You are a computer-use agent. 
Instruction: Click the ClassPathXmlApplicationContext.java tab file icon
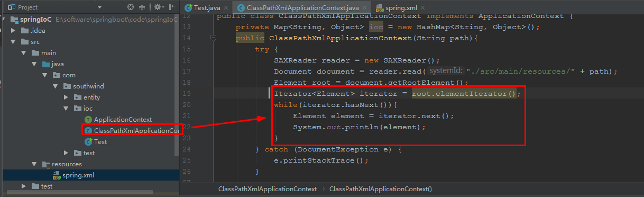coord(241,7)
